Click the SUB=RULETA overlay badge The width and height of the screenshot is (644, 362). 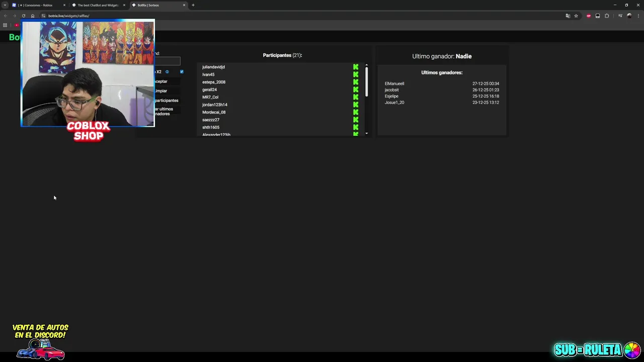click(597, 349)
